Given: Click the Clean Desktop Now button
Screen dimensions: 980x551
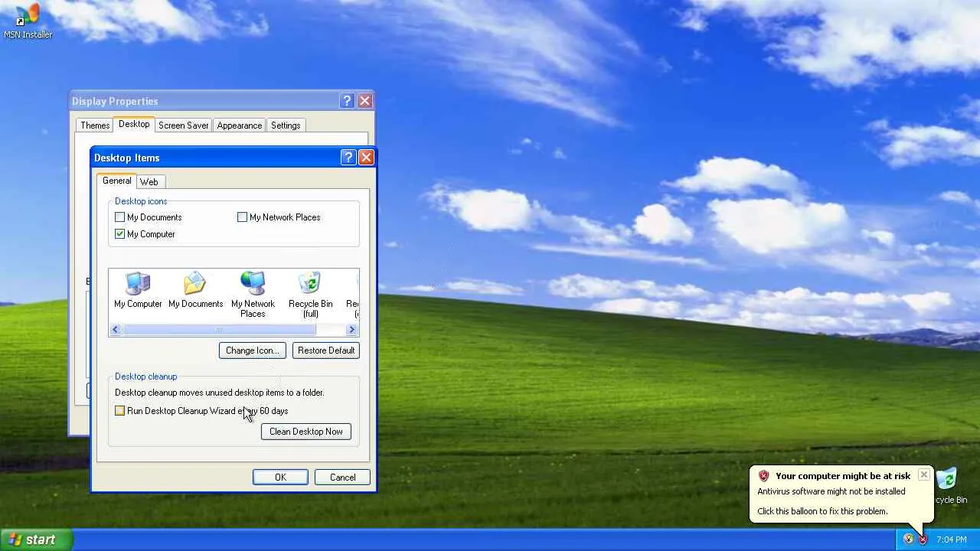Looking at the screenshot, I should pos(306,432).
